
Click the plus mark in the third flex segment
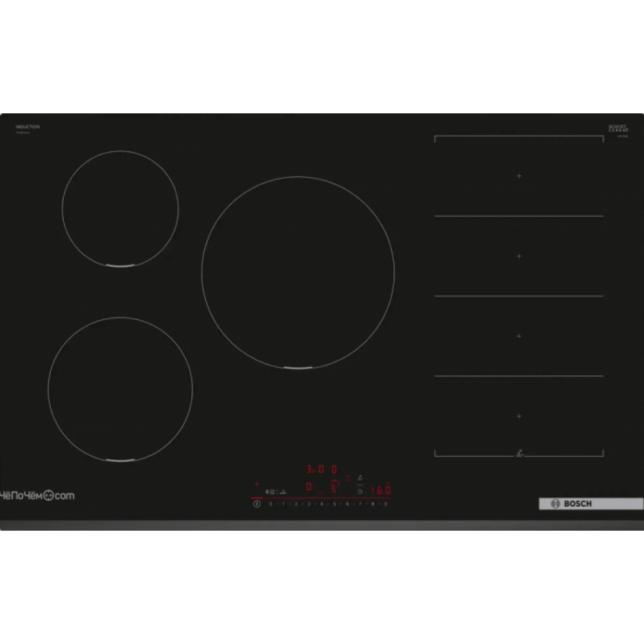point(519,336)
